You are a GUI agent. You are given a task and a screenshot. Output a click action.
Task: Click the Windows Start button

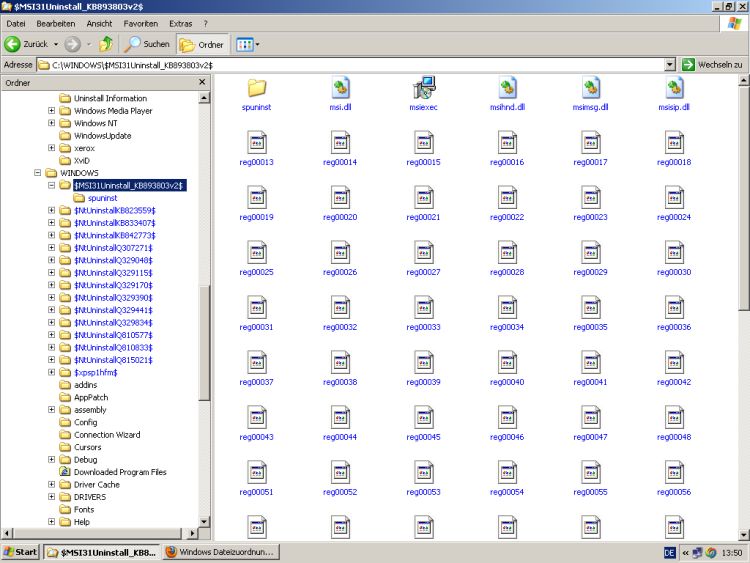(21, 552)
